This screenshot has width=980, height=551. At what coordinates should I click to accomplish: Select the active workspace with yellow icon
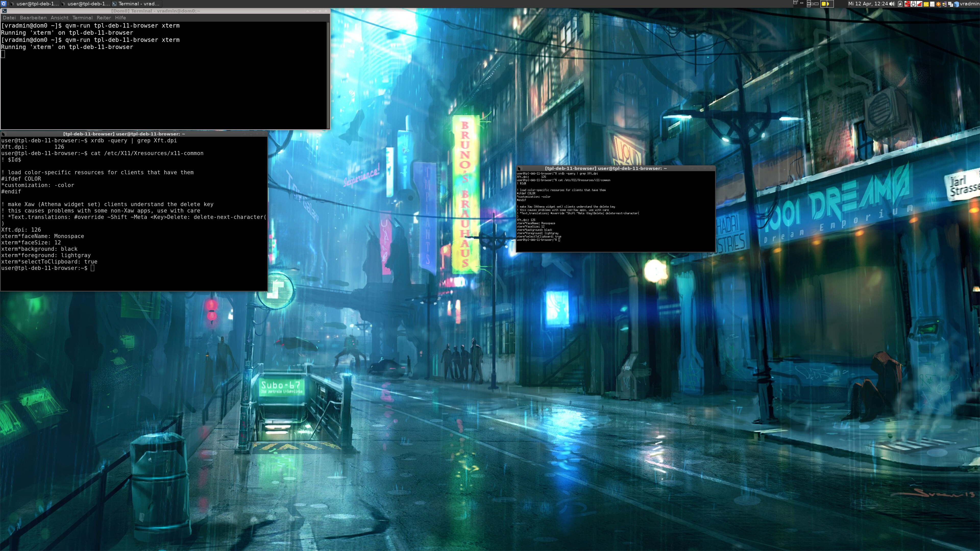click(827, 4)
